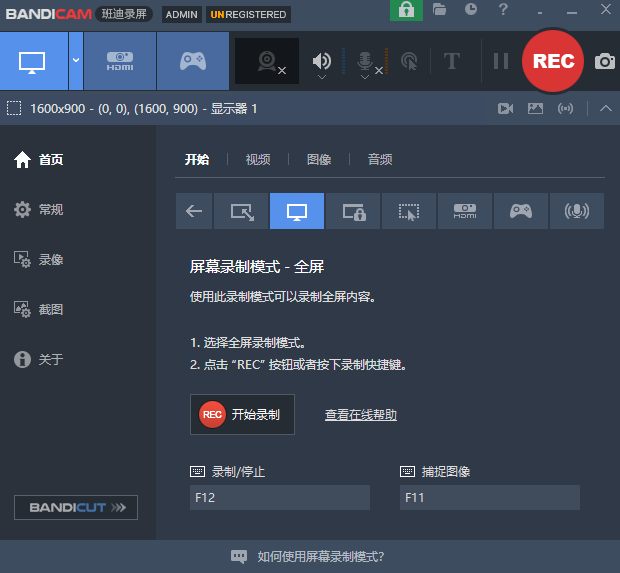Switch to HDMI device recording mode
This screenshot has width=620, height=573.
click(120, 61)
